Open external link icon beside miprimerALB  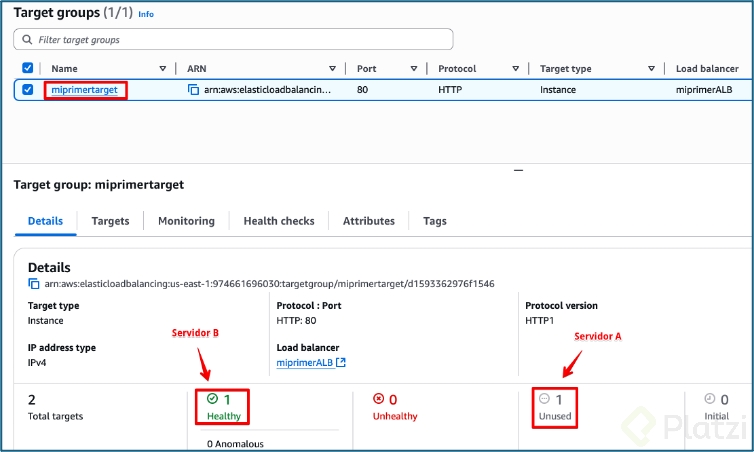[341, 362]
